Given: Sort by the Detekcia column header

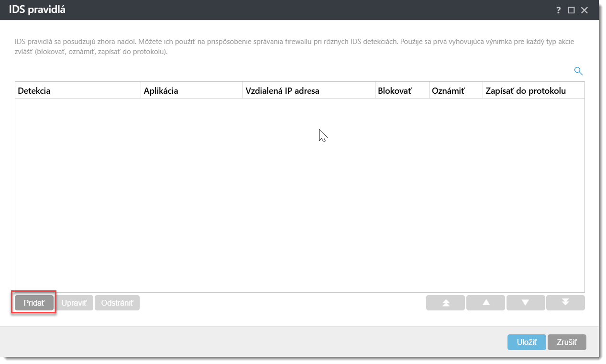Looking at the screenshot, I should [78, 90].
